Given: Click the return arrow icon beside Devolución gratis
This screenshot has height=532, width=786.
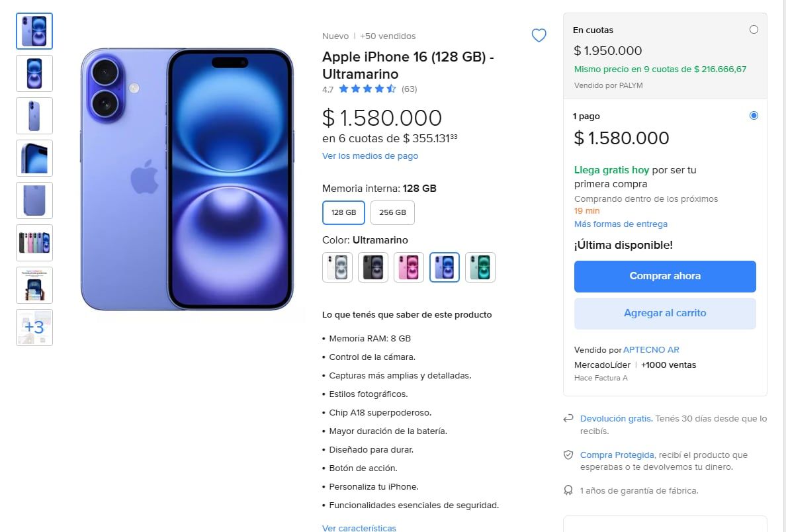Looking at the screenshot, I should pyautogui.click(x=568, y=418).
